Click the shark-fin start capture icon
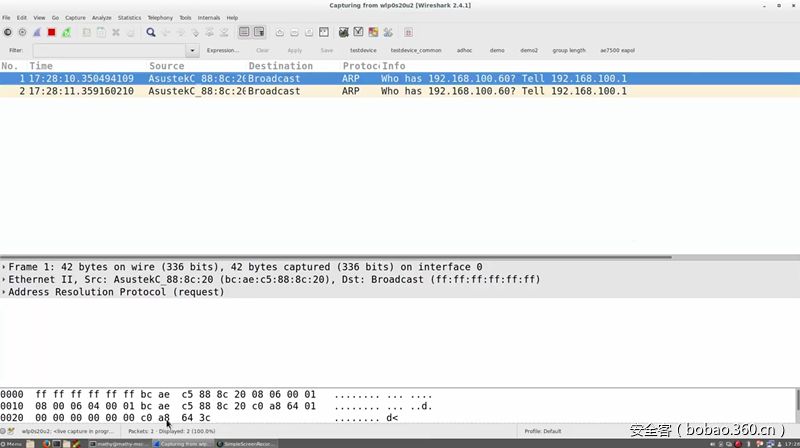This screenshot has height=448, width=800. pos(37,32)
